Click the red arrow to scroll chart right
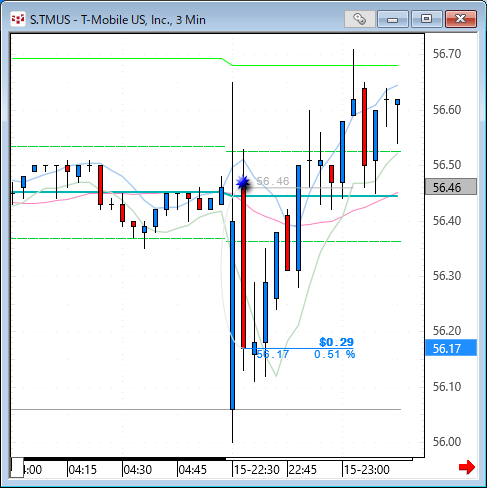Viewport: 487px width, 488px height. pos(467,467)
